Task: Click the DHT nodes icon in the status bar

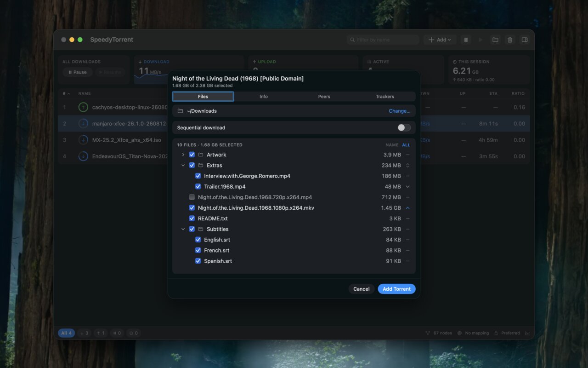Action: coord(428,333)
